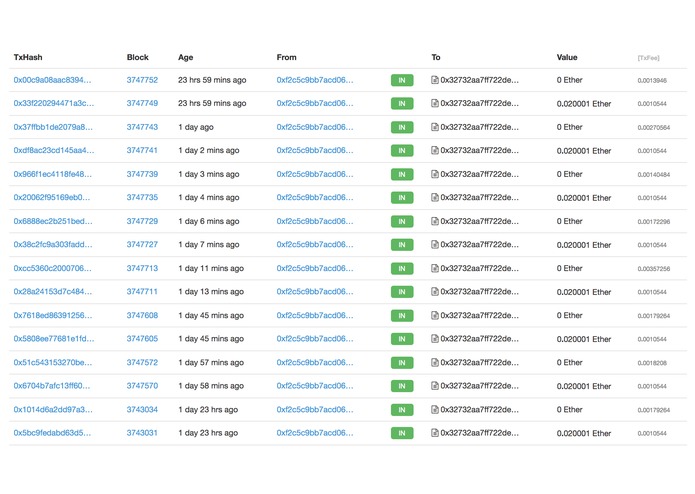Click contract icon in block 3747711 row
The width and height of the screenshot is (695, 494).
point(435,292)
